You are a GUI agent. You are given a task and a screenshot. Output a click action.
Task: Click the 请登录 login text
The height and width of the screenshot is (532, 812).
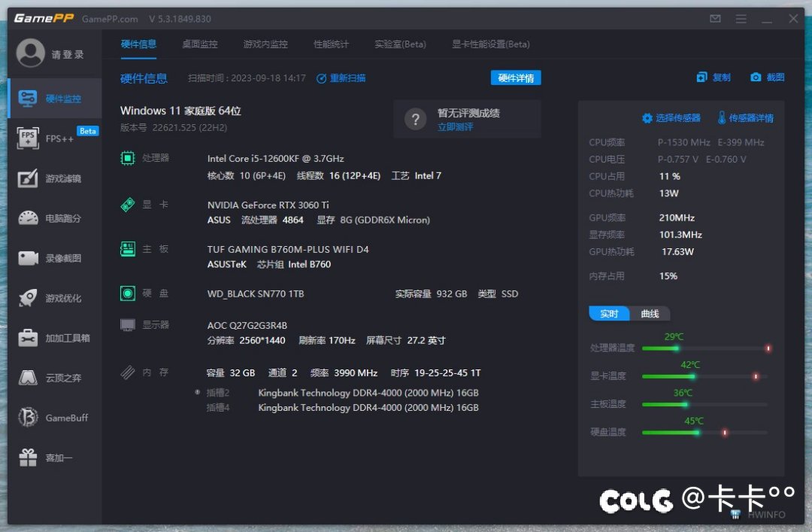(x=68, y=54)
